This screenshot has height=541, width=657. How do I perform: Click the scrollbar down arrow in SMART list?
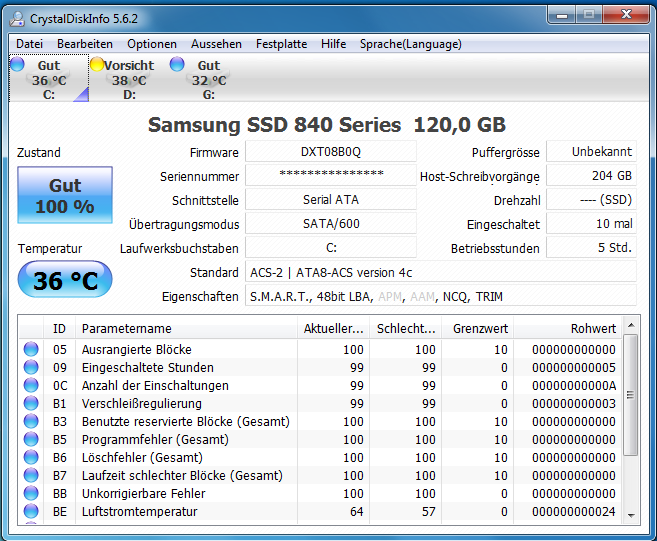click(631, 516)
